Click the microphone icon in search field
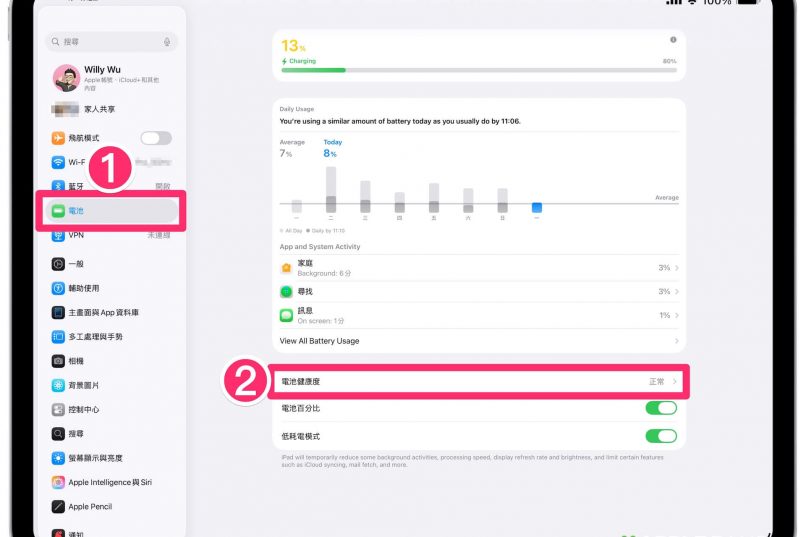The image size is (806, 537). [x=167, y=42]
